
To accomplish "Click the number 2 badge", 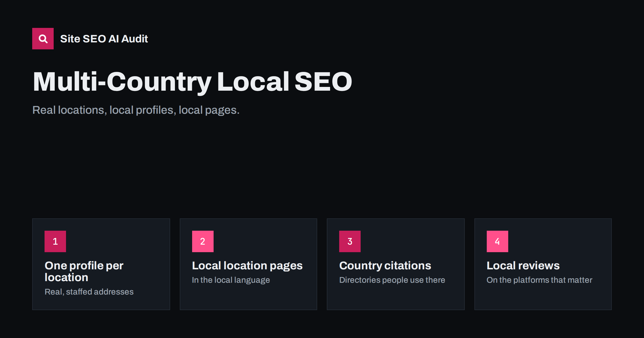I will point(203,241).
